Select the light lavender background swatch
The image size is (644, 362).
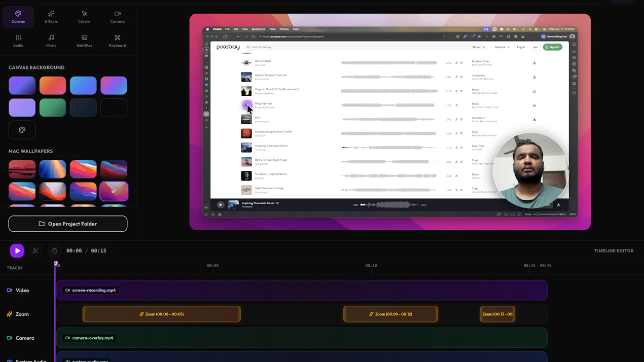click(x=22, y=107)
